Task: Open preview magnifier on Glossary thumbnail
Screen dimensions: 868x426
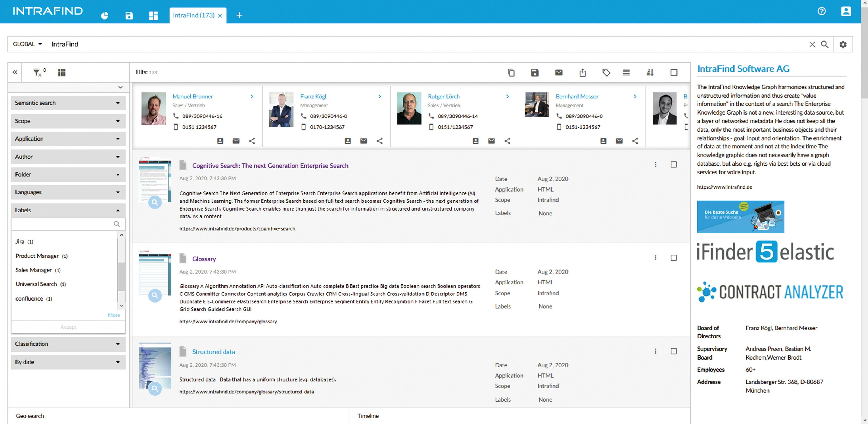Action: click(x=155, y=295)
